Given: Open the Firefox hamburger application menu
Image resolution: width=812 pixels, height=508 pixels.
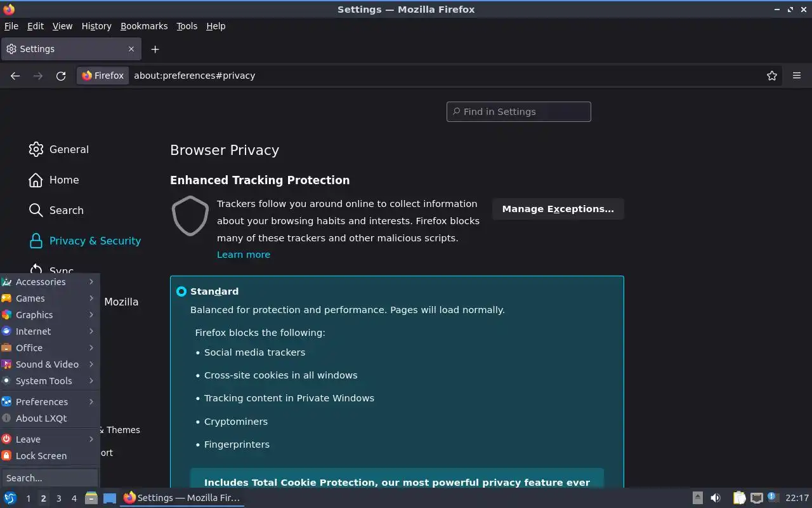Looking at the screenshot, I should coord(797,76).
